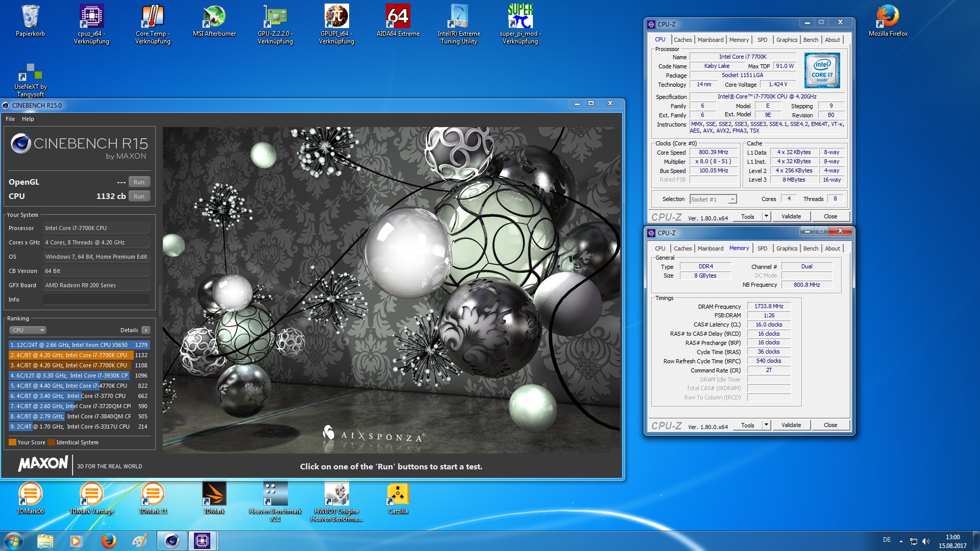
Task: Open MSI Afterburner desktop icon
Action: click(x=214, y=20)
